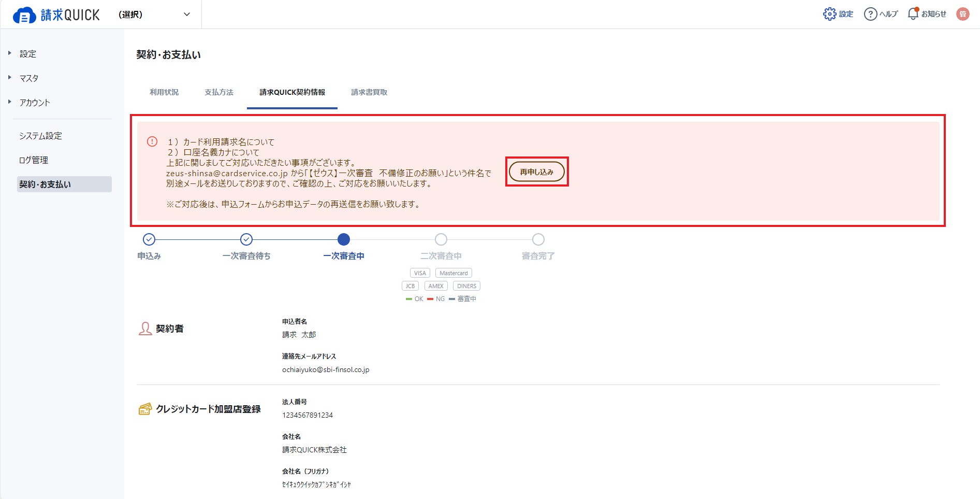This screenshot has height=499, width=980.
Task: Open システム設定 in sidebar
Action: tap(40, 136)
